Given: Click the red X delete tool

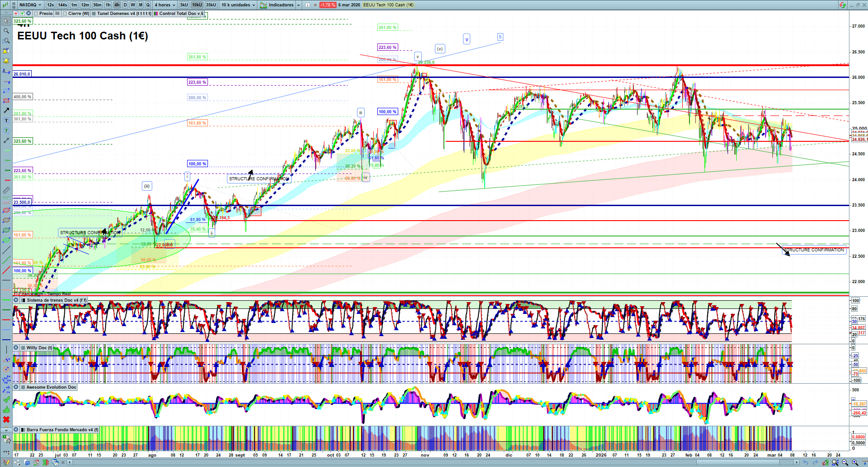Looking at the screenshot, I should point(6,419).
